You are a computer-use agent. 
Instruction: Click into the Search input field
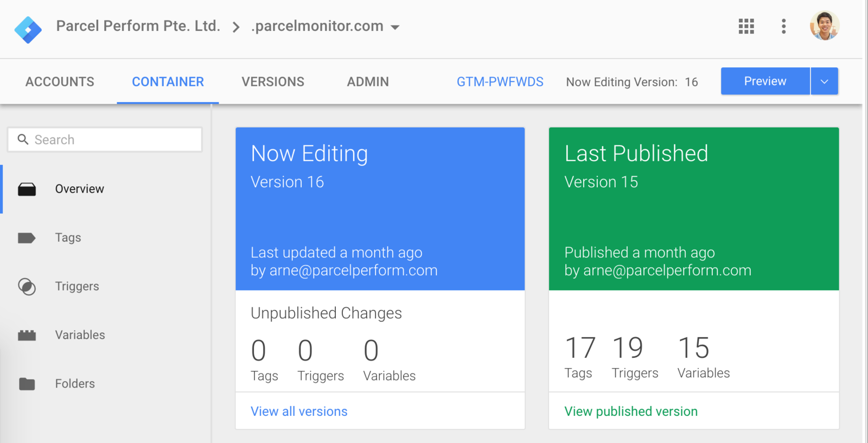[105, 140]
